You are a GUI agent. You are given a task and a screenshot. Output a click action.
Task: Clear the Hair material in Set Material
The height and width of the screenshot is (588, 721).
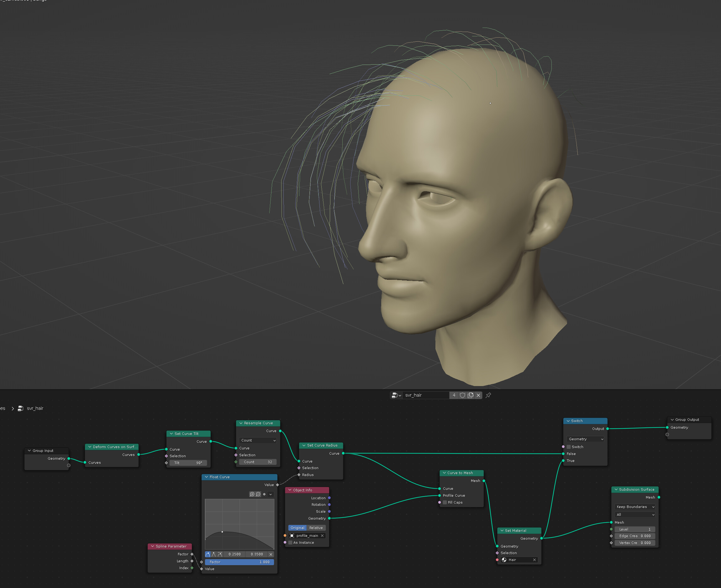534,560
